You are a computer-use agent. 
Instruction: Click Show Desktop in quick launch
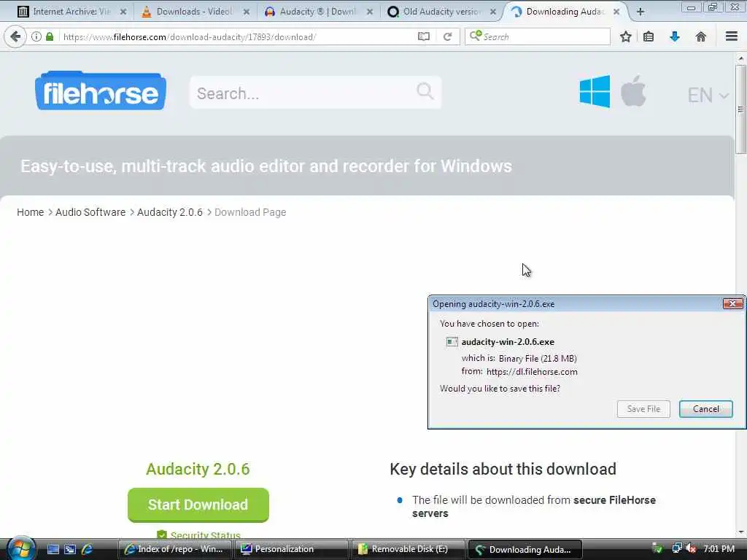tap(53, 550)
